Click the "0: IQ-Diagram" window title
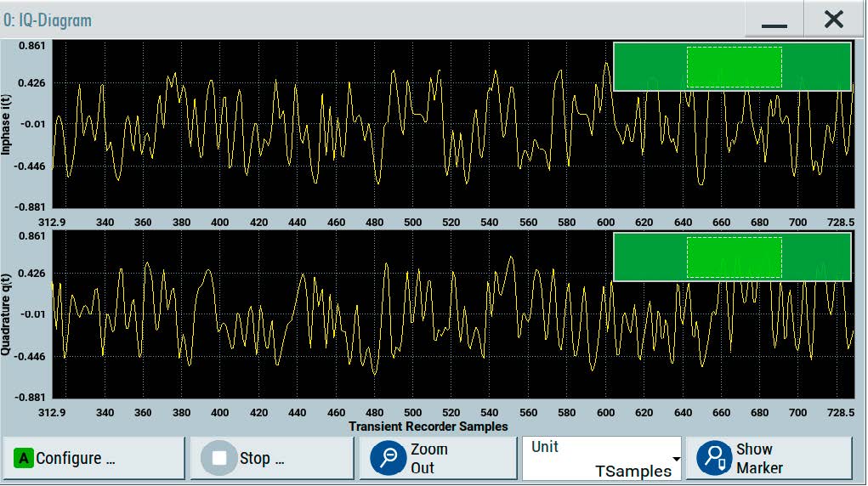 pyautogui.click(x=48, y=20)
